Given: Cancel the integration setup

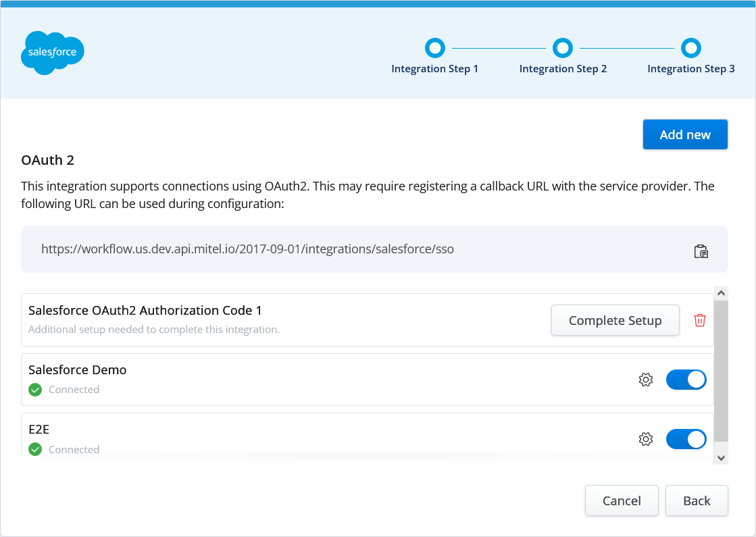Looking at the screenshot, I should [622, 501].
